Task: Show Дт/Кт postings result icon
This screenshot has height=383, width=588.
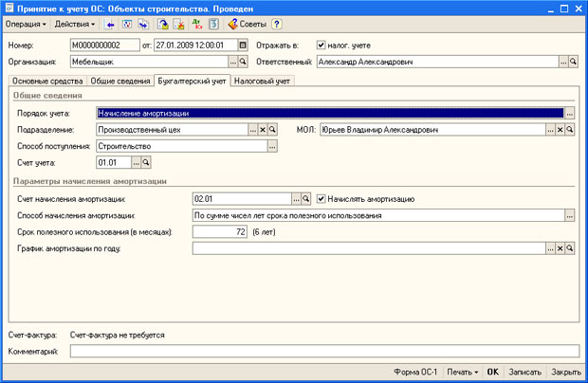Action: pos(197,25)
